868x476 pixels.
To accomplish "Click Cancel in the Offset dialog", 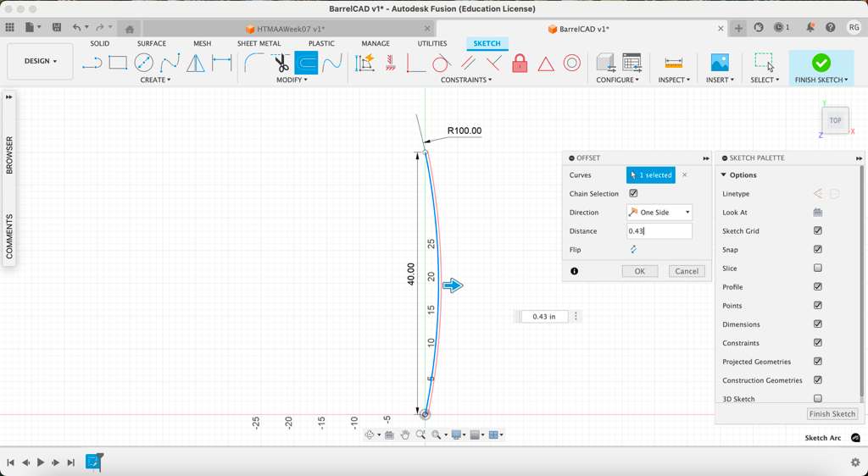I will pyautogui.click(x=686, y=271).
